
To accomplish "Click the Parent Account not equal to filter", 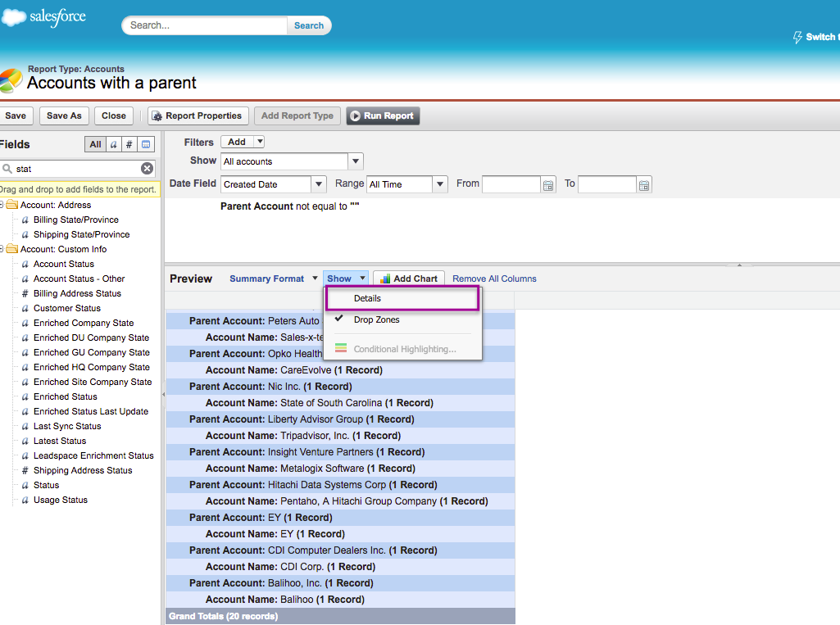I will 290,206.
